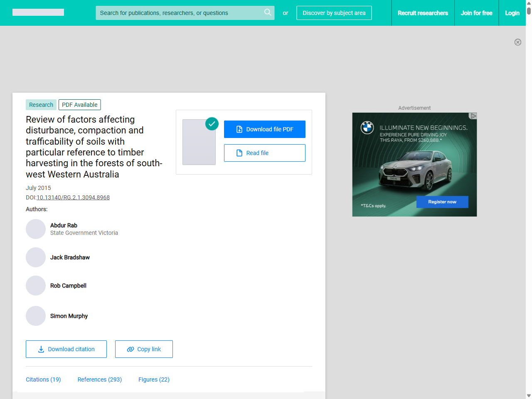Click Abdur Rab's profile avatar
The height and width of the screenshot is (399, 532).
coord(36,229)
